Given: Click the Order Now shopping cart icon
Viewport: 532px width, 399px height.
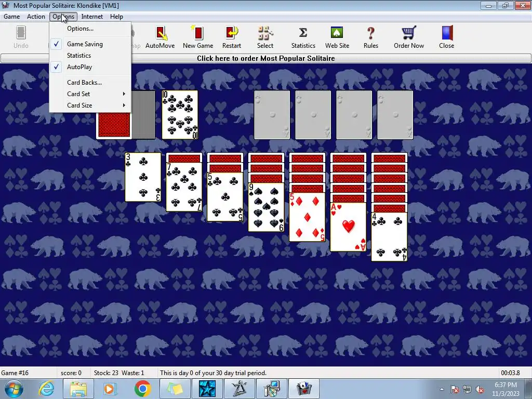Looking at the screenshot, I should (x=409, y=37).
